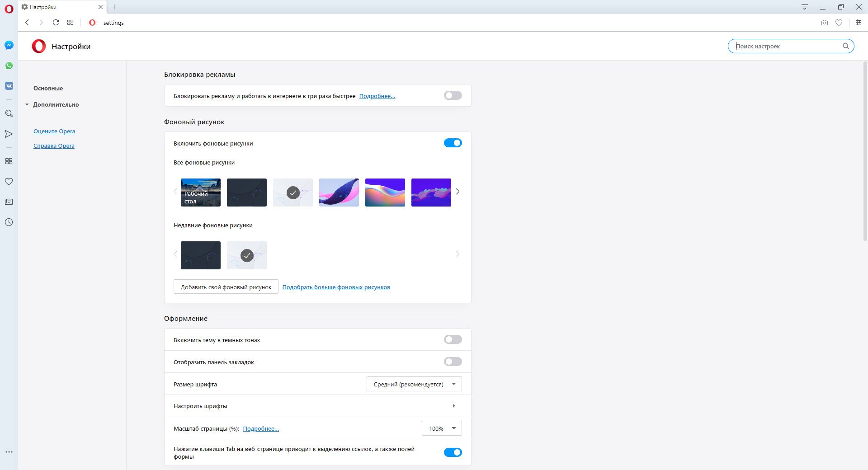
Task: Turn off background wallpapers toggle
Action: tap(453, 143)
